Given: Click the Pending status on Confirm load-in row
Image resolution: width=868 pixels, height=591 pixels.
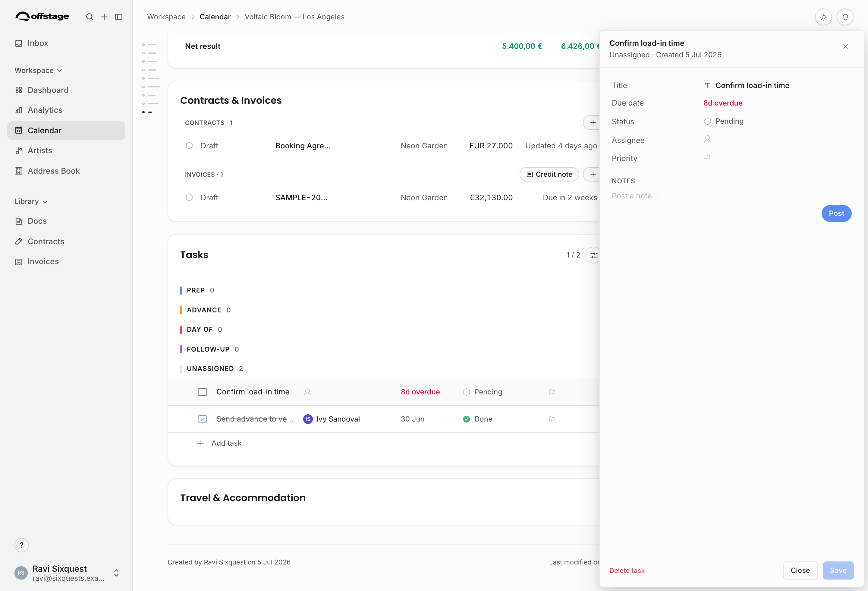Looking at the screenshot, I should pyautogui.click(x=483, y=392).
